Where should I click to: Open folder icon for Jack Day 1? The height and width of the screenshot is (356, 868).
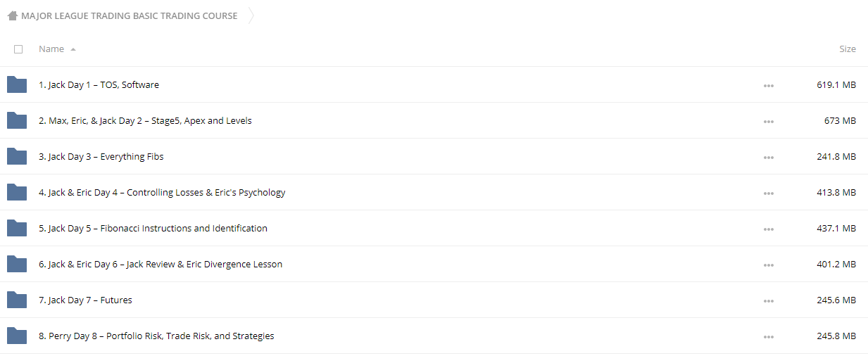(x=17, y=85)
